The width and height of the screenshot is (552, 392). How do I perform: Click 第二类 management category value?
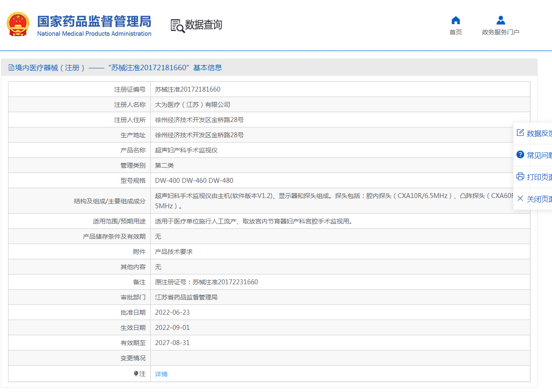(165, 165)
